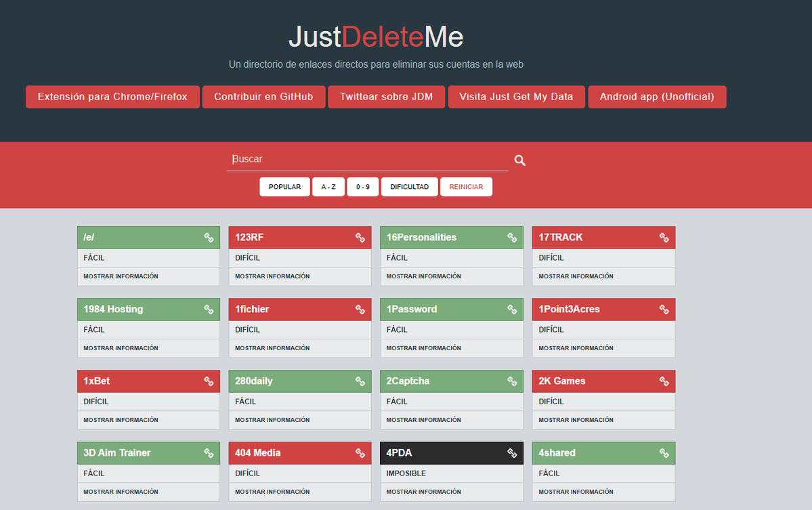812x510 pixels.
Task: Click Reiniciar to reset filters
Action: [x=466, y=187]
